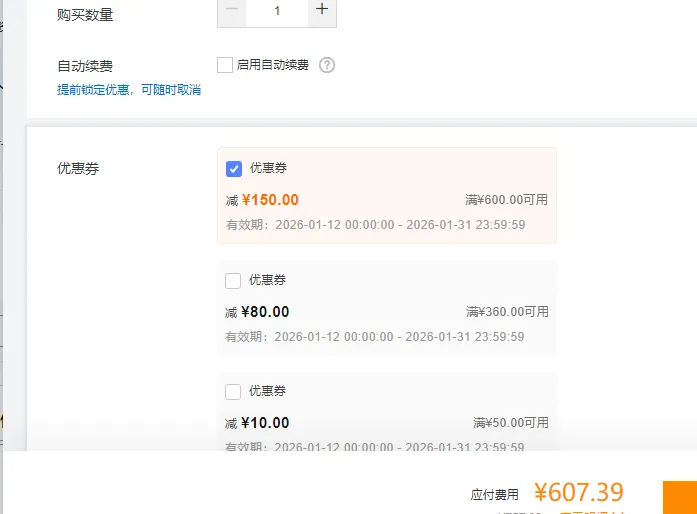The height and width of the screenshot is (514, 697).
Task: Click the ¥80.00 discount amount
Action: [265, 312]
